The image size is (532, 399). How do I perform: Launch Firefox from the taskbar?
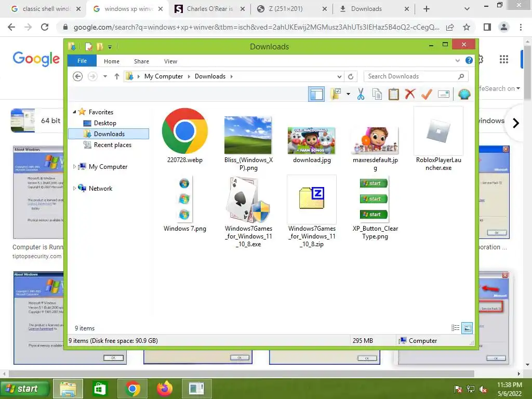(x=165, y=389)
